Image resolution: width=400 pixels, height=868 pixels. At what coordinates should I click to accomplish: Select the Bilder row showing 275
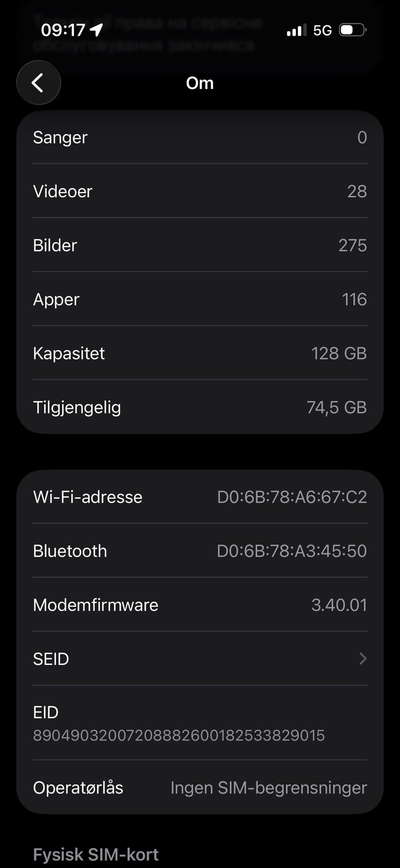[200, 245]
